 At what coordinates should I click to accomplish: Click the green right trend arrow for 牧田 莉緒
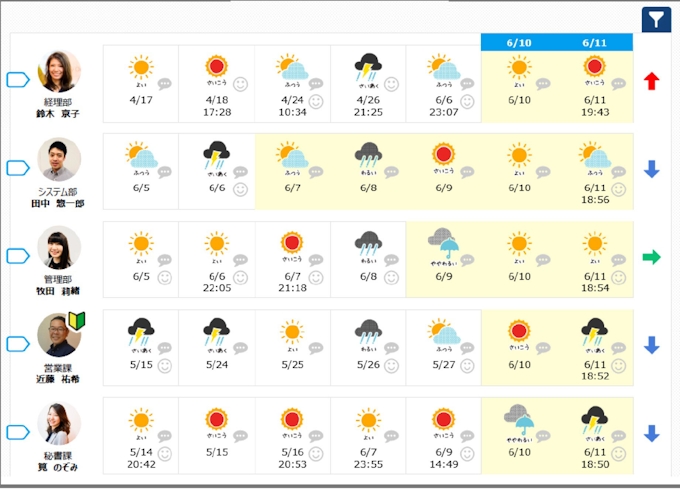652,257
